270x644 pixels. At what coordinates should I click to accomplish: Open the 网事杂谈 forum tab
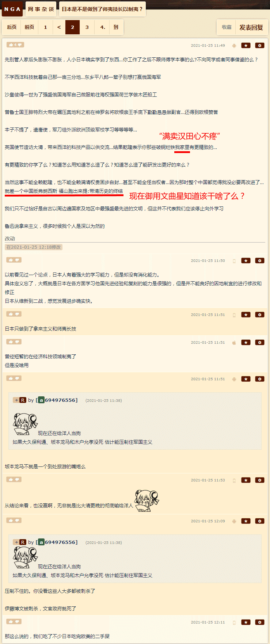click(41, 9)
